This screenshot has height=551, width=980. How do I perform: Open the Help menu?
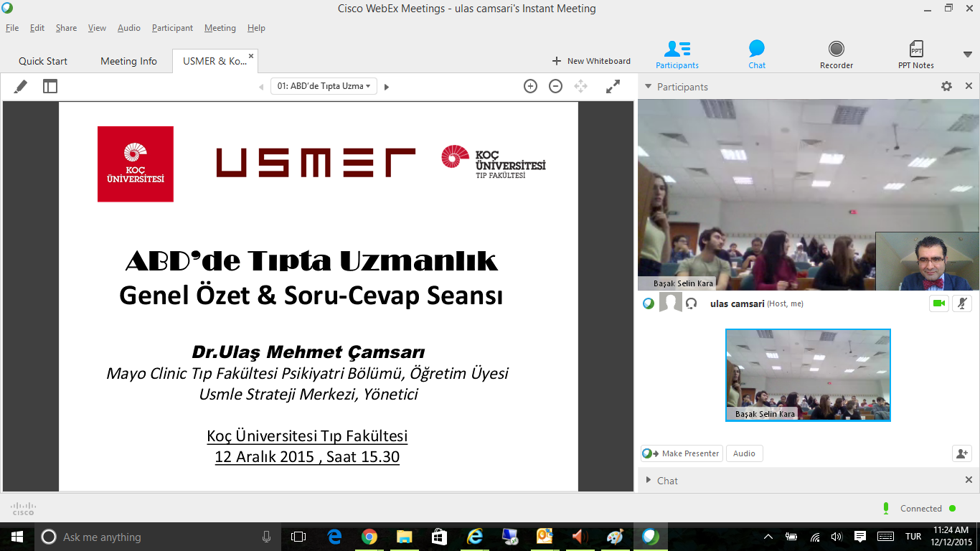point(256,28)
